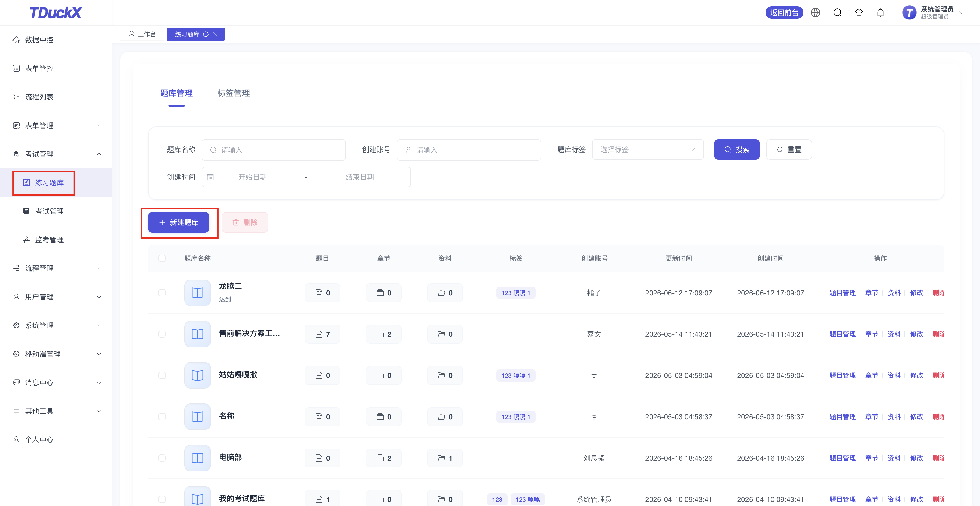Focus the 创建账号 input field
This screenshot has height=506, width=980.
[469, 150]
